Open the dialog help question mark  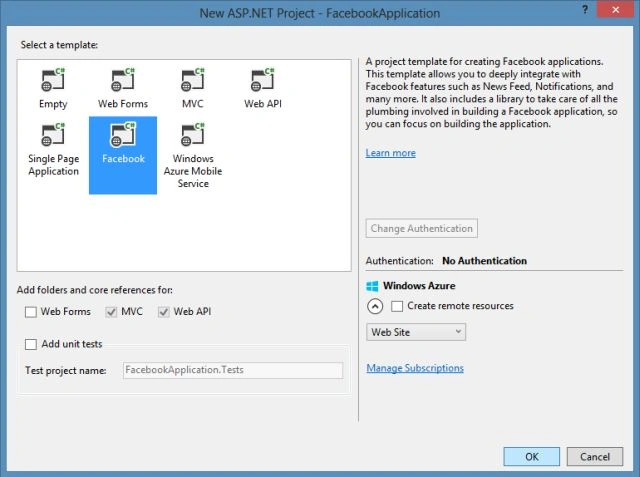[x=585, y=10]
